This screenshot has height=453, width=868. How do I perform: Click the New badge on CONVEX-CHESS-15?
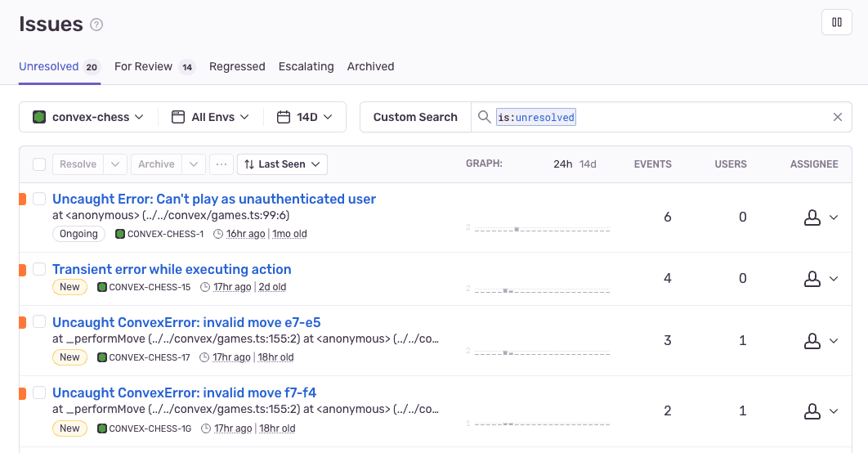pos(69,287)
